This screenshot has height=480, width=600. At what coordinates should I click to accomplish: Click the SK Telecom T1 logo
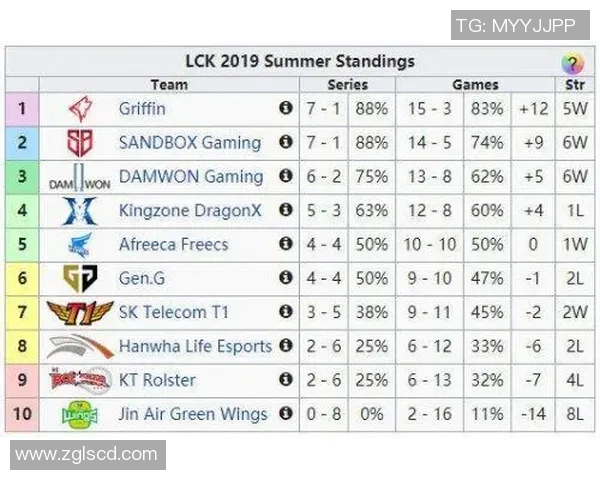(79, 313)
